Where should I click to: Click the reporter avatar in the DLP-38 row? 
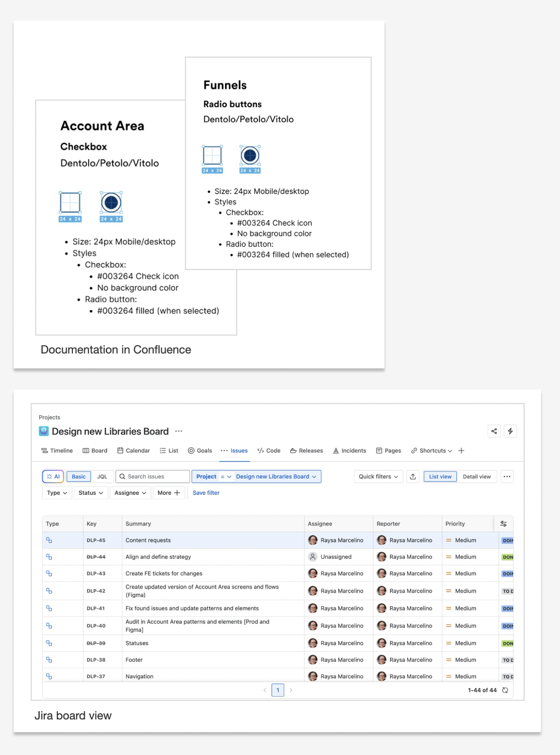coord(381,660)
